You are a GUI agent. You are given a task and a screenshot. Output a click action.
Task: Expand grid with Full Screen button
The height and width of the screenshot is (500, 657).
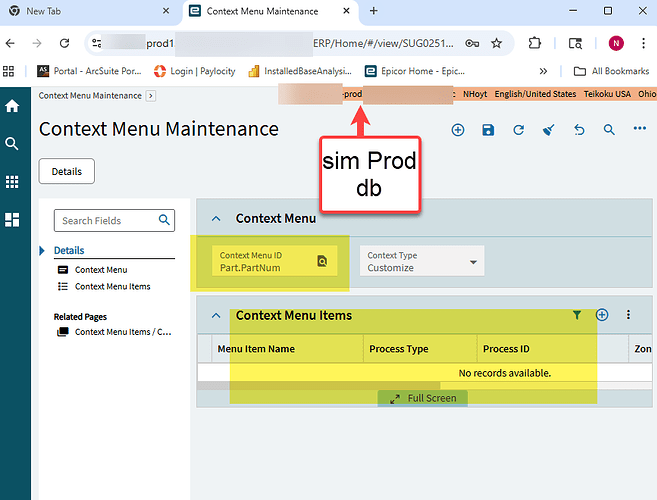[423, 398]
